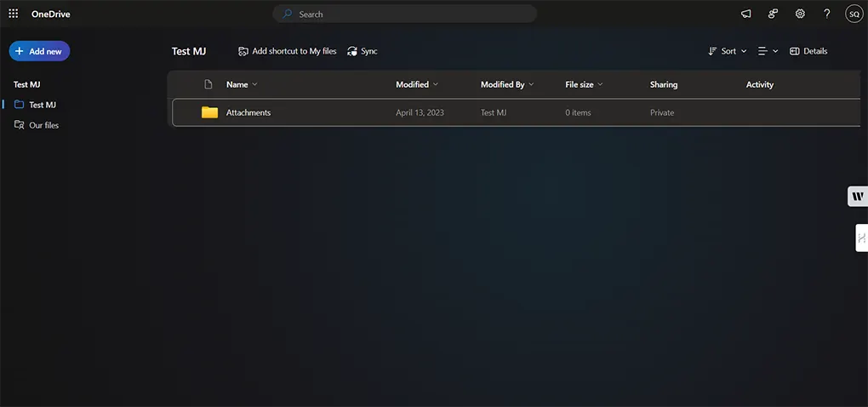
Task: Open the Modified column dropdown
Action: 417,85
